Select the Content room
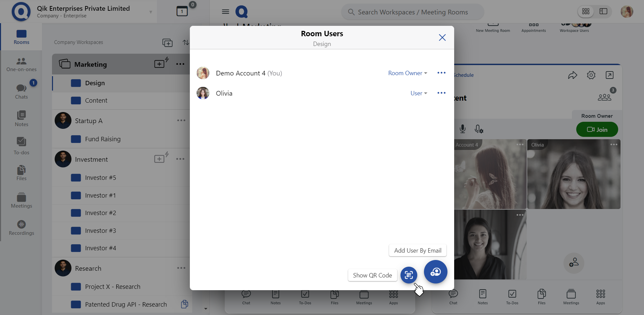The image size is (644, 315). (x=121, y=101)
